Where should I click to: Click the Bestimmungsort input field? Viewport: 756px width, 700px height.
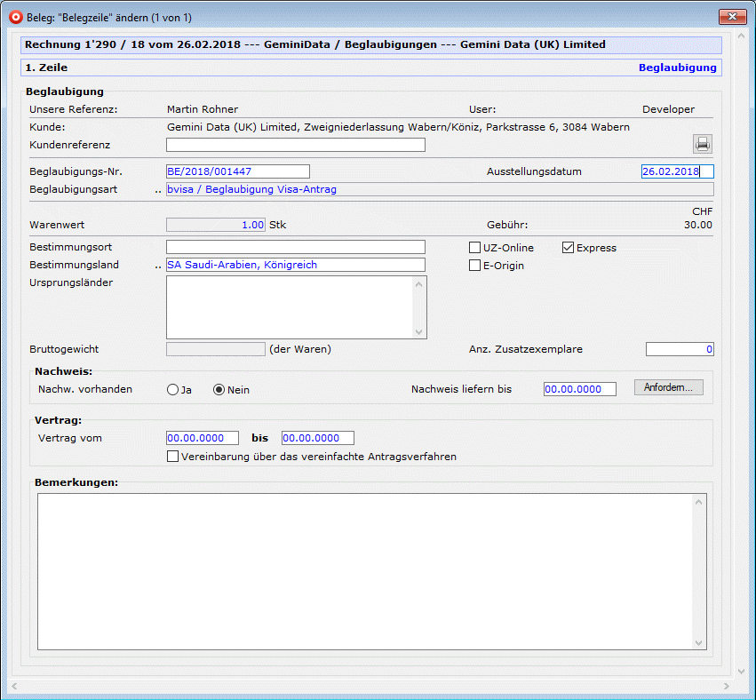(x=295, y=247)
